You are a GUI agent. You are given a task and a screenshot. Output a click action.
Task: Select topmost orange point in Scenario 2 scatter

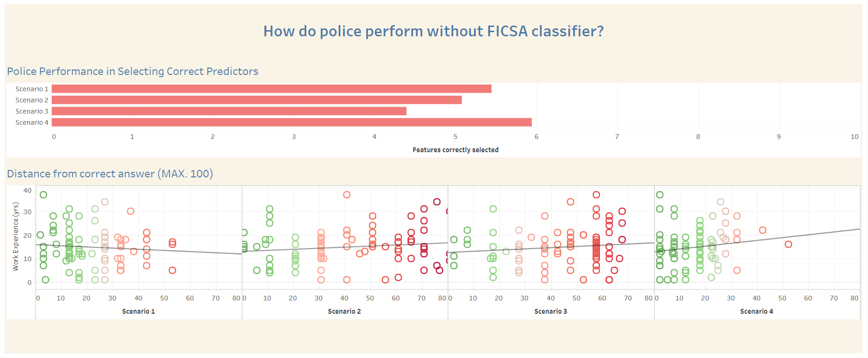(347, 195)
